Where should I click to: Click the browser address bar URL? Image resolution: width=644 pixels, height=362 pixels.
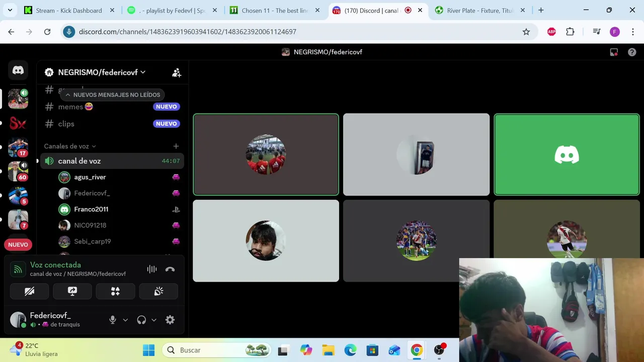187,32
